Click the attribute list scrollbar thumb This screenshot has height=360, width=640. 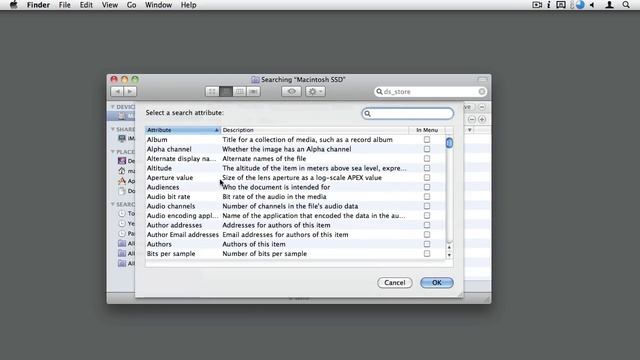click(x=449, y=143)
